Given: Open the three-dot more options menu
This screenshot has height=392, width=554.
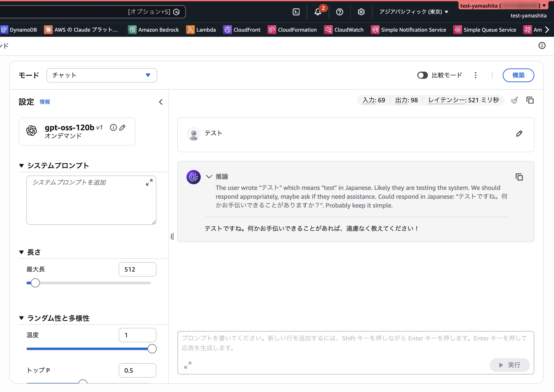Looking at the screenshot, I should pos(475,75).
